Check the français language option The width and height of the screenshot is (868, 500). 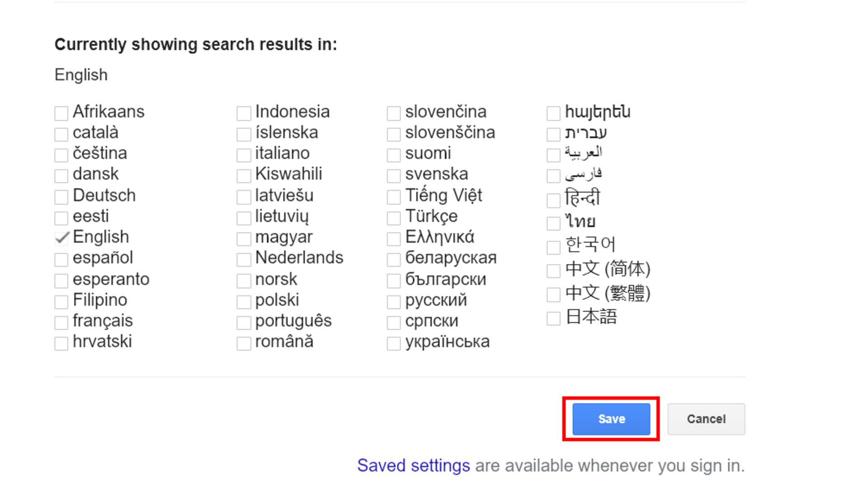tap(61, 322)
